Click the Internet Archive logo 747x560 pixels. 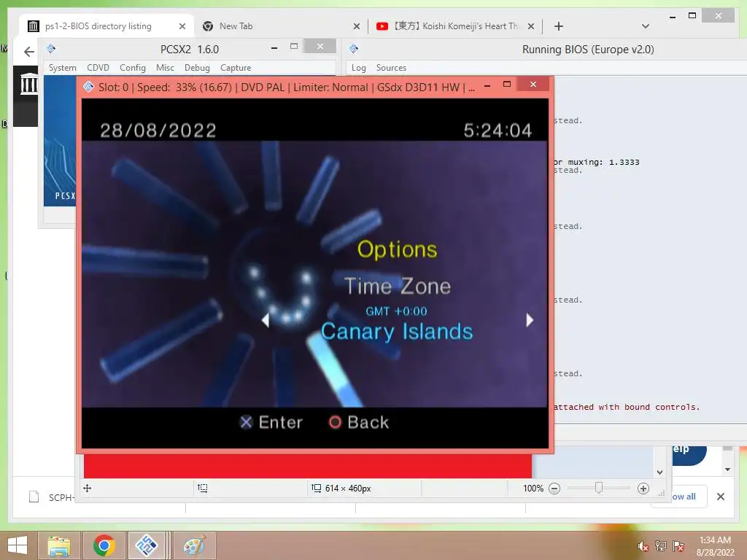[29, 85]
